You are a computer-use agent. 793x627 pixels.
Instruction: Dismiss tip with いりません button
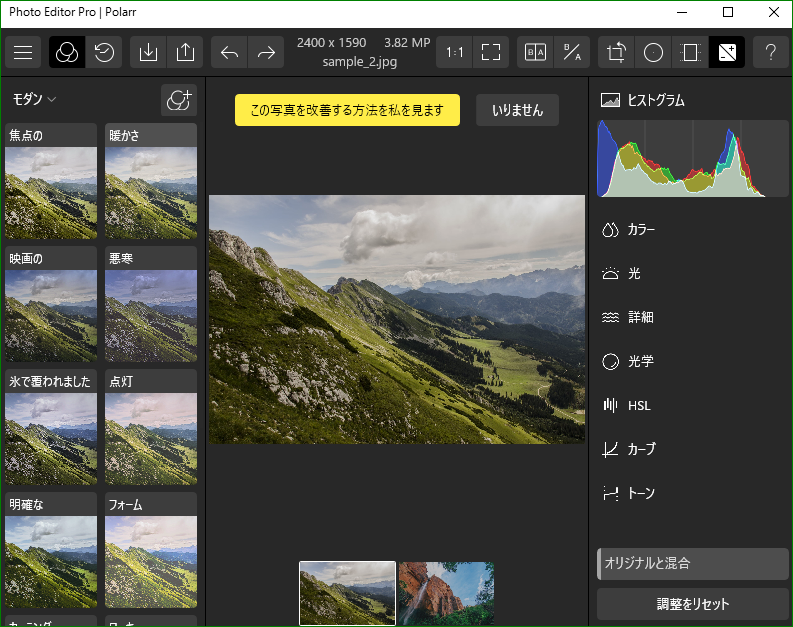click(517, 110)
